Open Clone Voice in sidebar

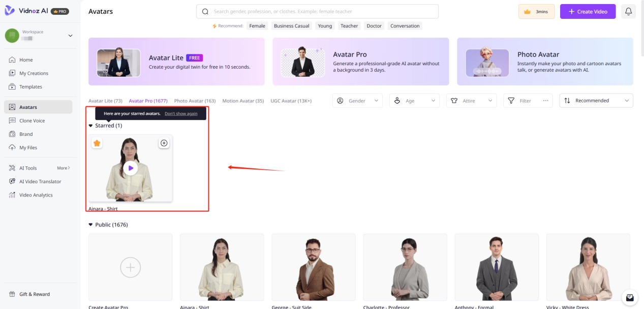(32, 121)
